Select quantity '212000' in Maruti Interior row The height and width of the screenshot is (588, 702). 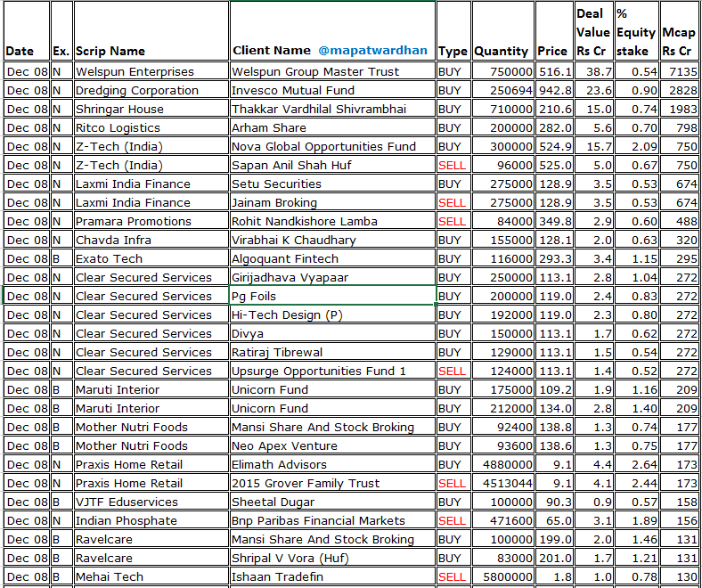point(503,409)
